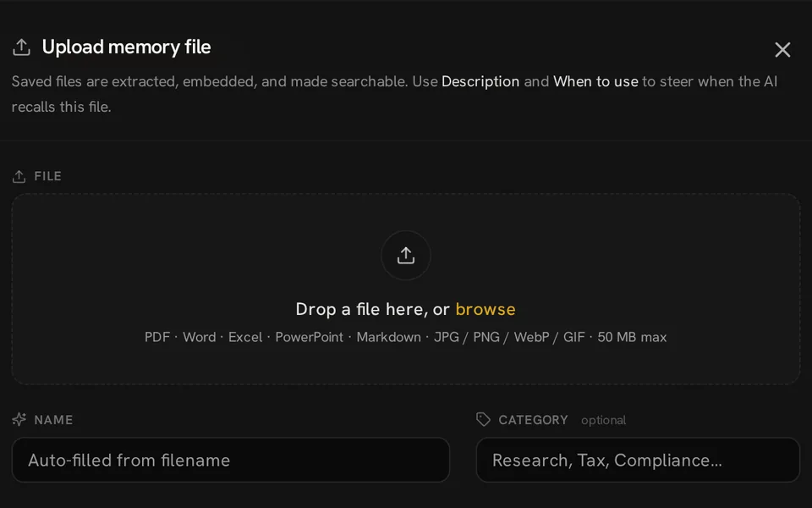Click the '50 MB max' size limit text
This screenshot has width=812, height=508.
tap(632, 337)
